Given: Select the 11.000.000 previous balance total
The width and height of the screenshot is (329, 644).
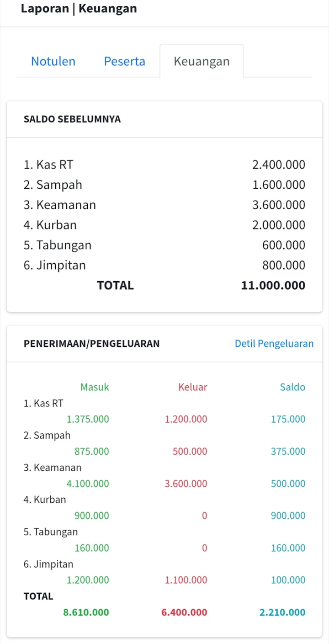Looking at the screenshot, I should pyautogui.click(x=273, y=286).
